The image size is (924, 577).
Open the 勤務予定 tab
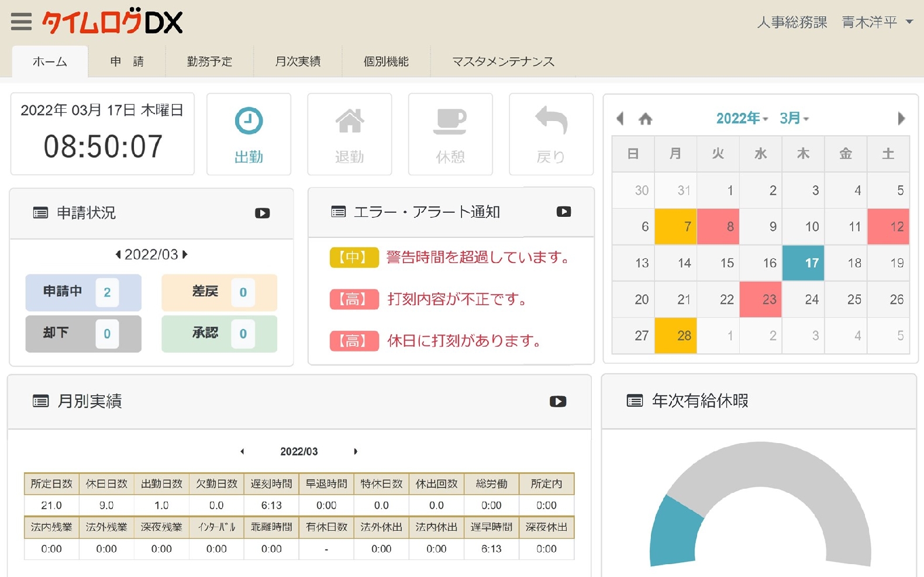click(x=209, y=61)
